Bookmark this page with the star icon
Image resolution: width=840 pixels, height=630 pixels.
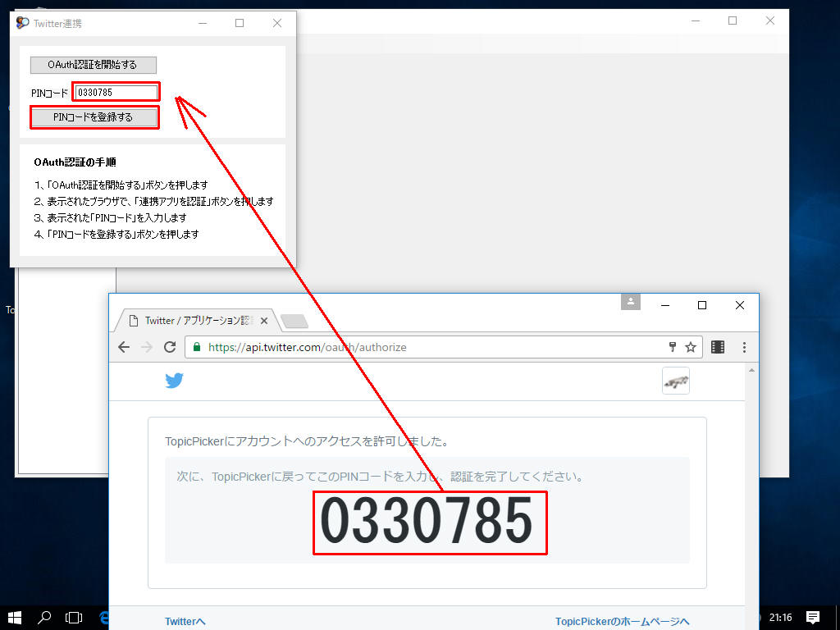[x=691, y=347]
